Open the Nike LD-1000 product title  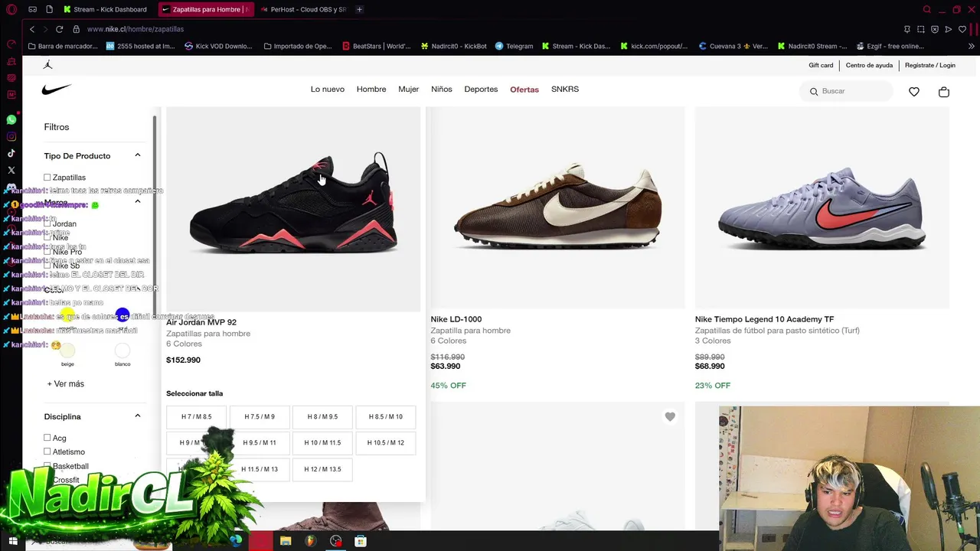(x=456, y=319)
